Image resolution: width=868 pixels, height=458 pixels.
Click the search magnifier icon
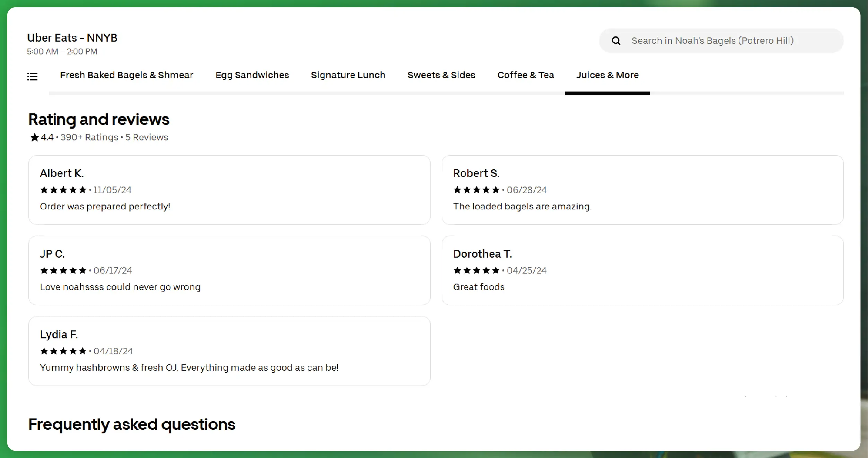(616, 41)
